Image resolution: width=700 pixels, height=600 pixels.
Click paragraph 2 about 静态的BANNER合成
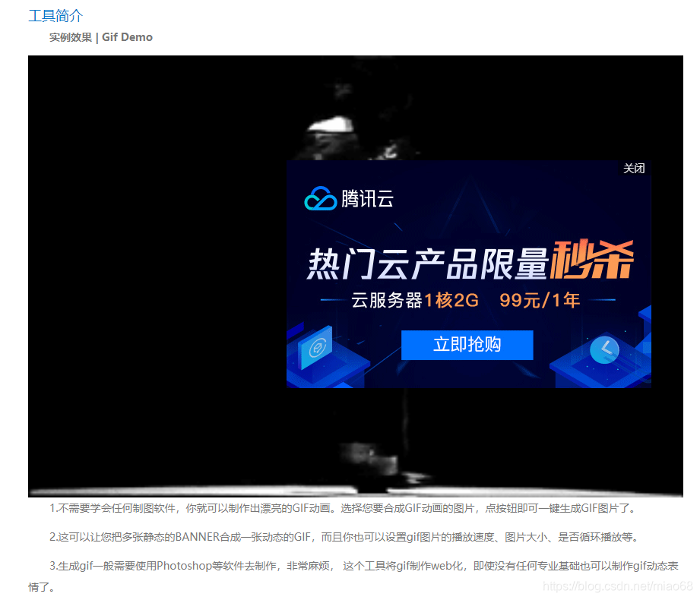tap(344, 537)
